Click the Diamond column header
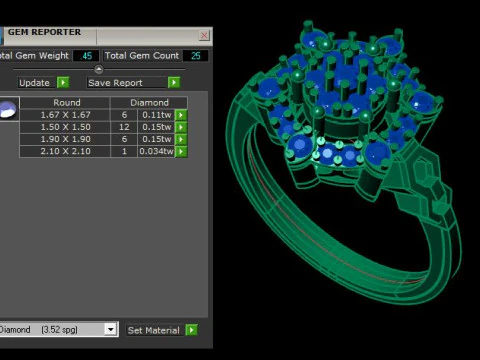Screen dimensions: 480x360 [x=149, y=103]
